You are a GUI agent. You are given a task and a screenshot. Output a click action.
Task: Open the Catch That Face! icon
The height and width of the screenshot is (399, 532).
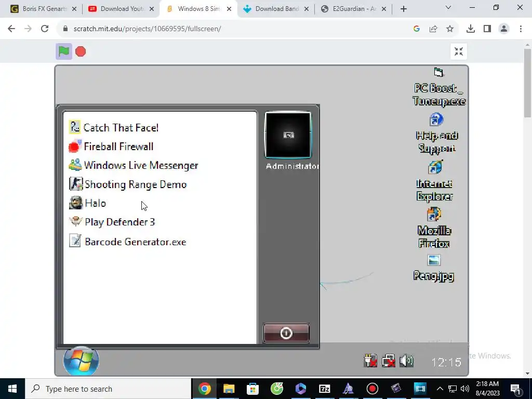pyautogui.click(x=75, y=127)
